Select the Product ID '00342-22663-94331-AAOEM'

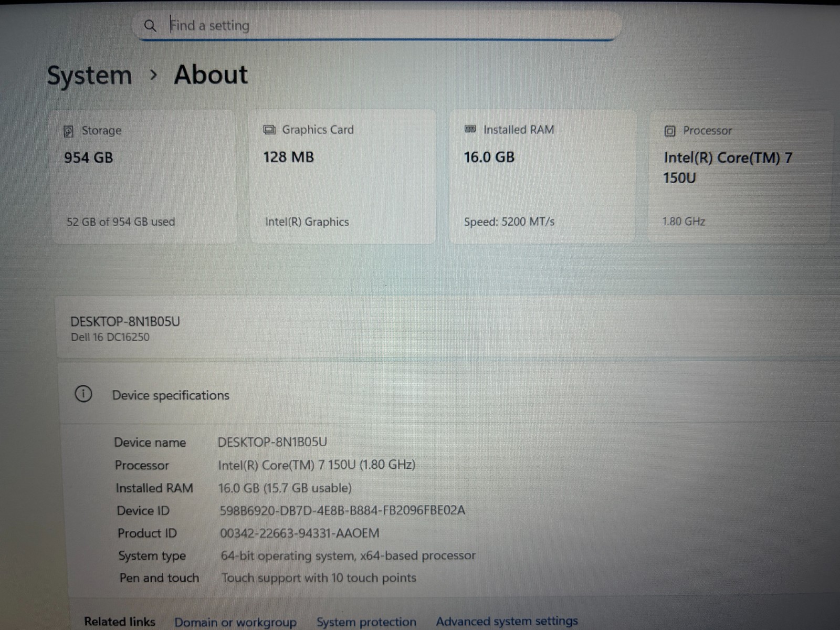[x=299, y=533]
